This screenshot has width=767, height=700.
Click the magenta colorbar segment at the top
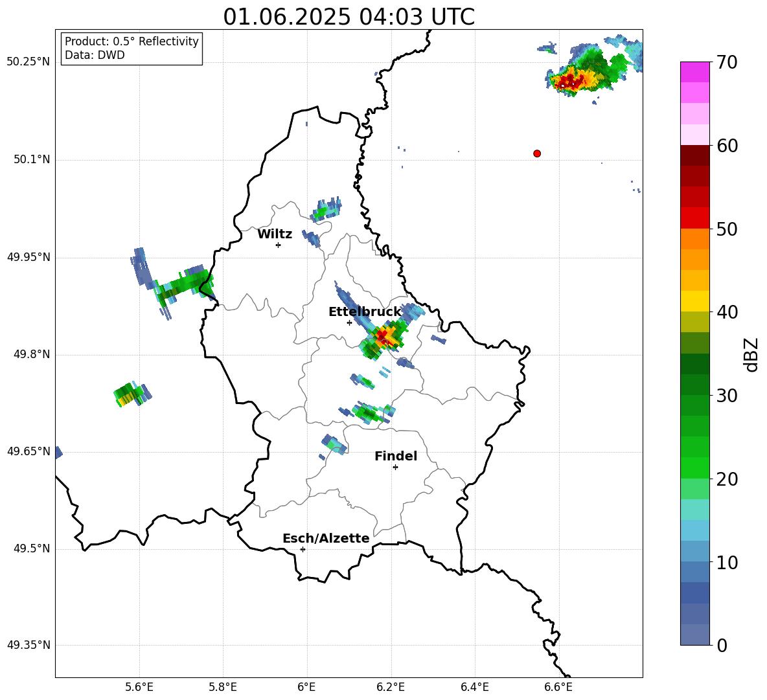coord(694,72)
